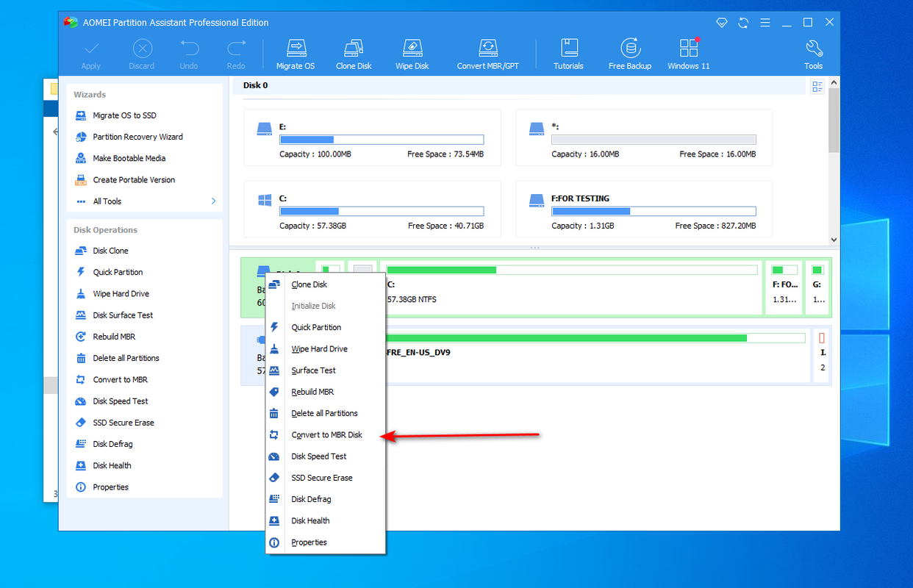Open the title bar hamburger menu

765,23
